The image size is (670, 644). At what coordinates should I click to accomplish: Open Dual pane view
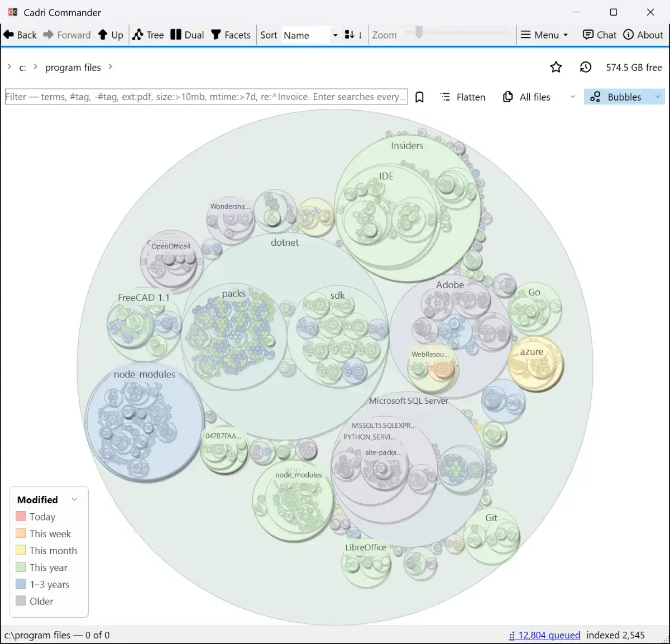click(187, 35)
